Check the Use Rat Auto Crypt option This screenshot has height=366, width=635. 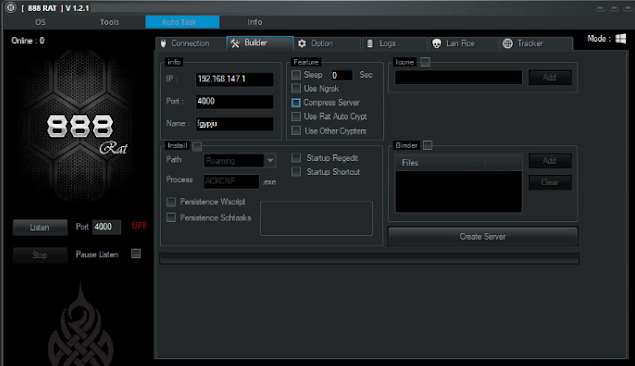pos(296,117)
